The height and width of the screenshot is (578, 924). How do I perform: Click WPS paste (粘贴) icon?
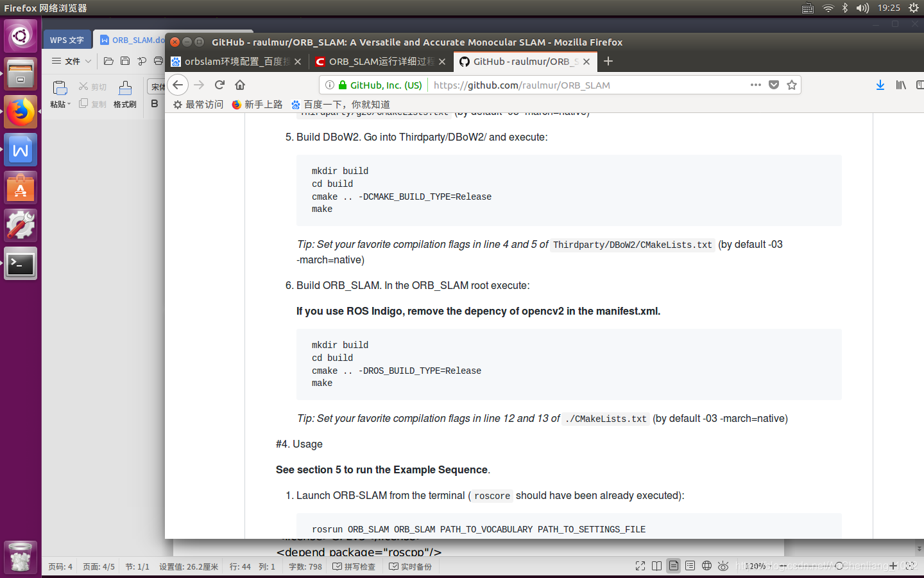pos(60,88)
